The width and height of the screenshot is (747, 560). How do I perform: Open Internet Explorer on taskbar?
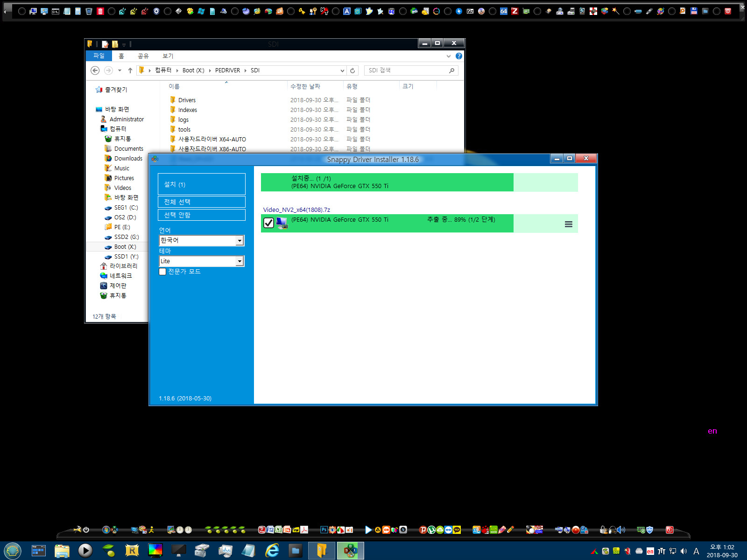click(x=272, y=551)
